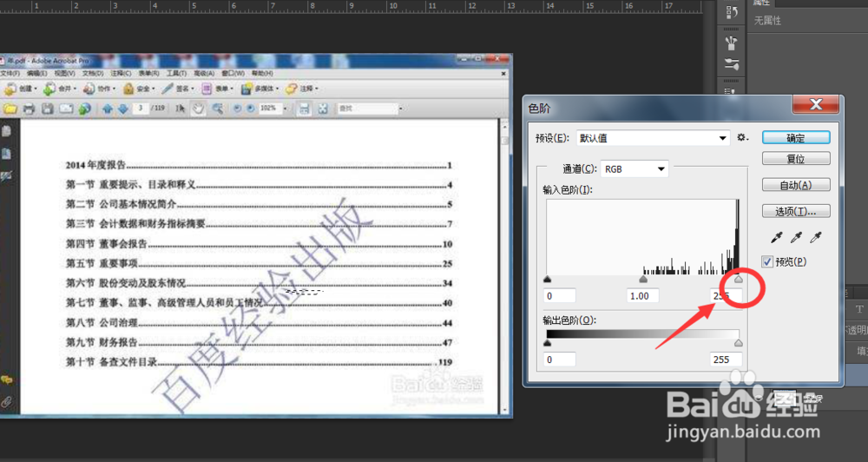Click the input levels black shadow slider

click(x=548, y=279)
